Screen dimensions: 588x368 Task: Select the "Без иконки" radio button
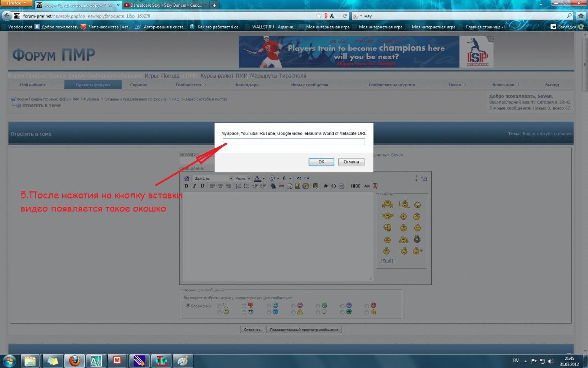click(x=188, y=305)
